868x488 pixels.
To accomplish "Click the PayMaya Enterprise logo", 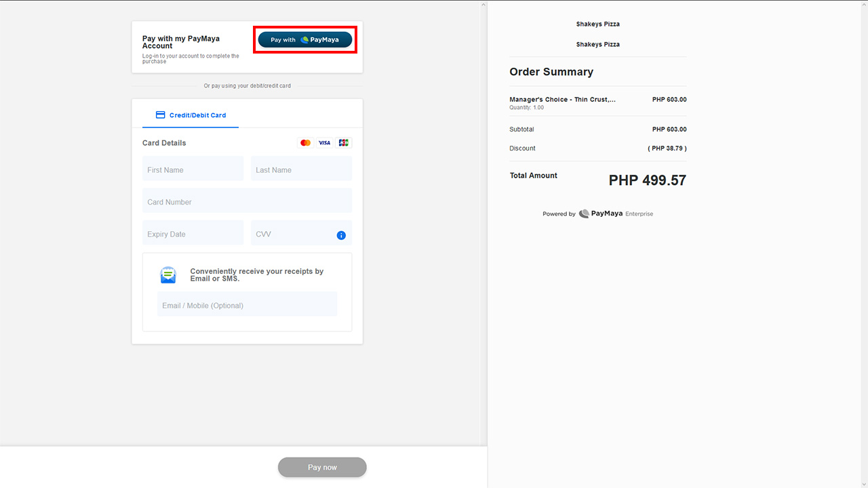I will (x=616, y=213).
